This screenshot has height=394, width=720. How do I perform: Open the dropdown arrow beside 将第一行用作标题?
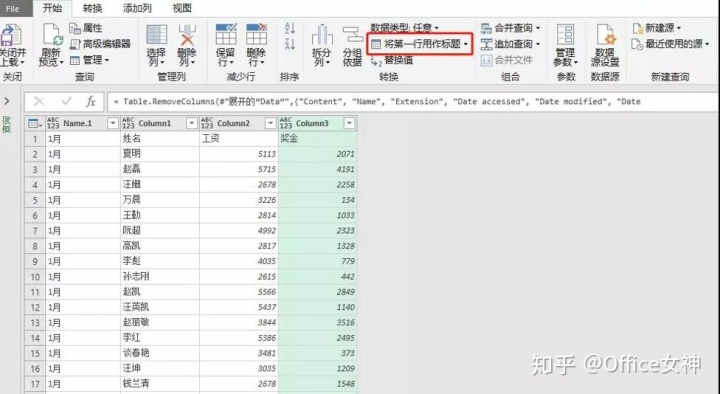tap(466, 45)
